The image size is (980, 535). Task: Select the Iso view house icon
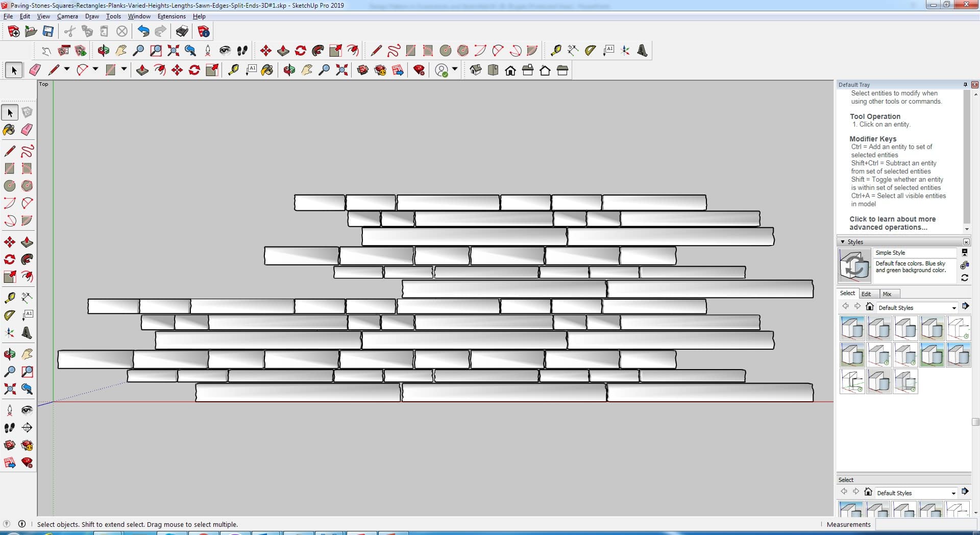(x=476, y=70)
